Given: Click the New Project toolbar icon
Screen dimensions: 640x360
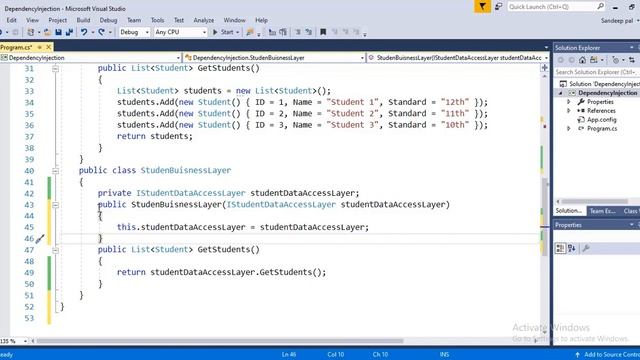Looking at the screenshot, I should click(x=31, y=32).
